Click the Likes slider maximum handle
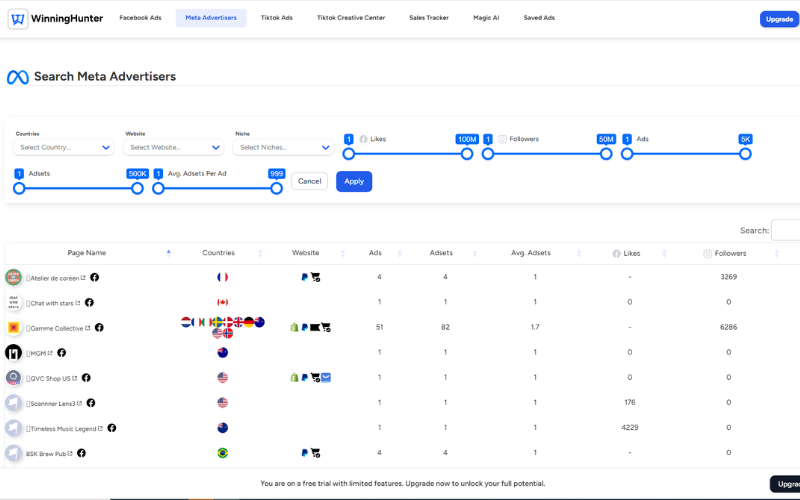The image size is (800, 500). pos(467,154)
